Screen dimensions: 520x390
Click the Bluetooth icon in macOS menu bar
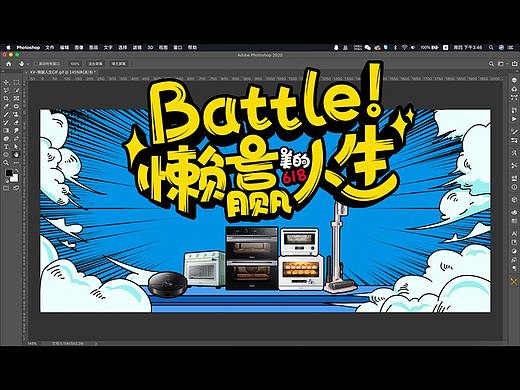tap(395, 47)
